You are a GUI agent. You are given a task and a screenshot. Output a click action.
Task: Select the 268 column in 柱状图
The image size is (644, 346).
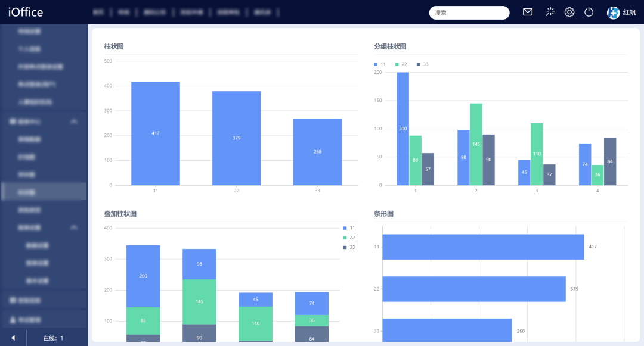[x=317, y=152]
